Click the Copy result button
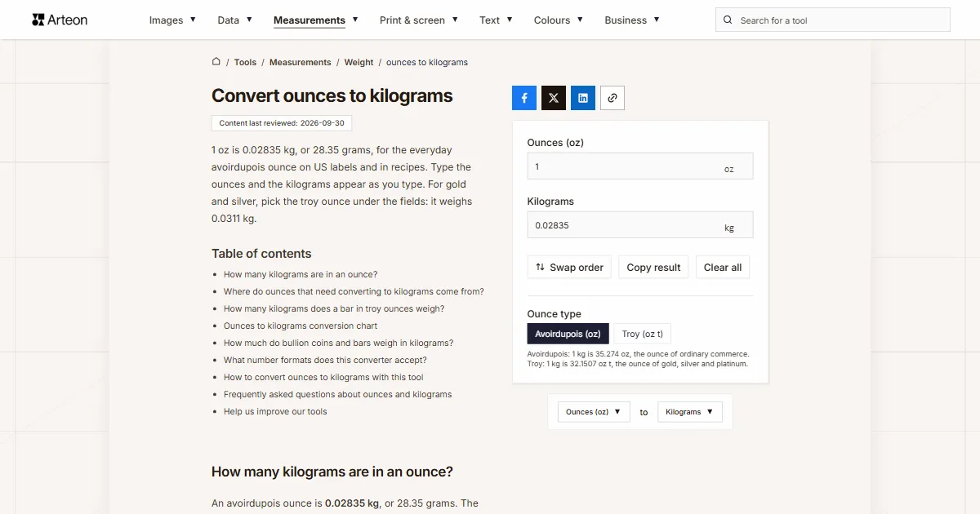 (x=653, y=268)
